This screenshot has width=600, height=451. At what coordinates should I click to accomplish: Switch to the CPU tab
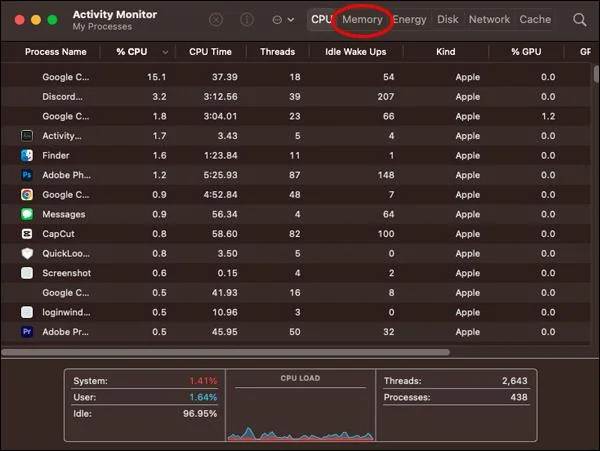(321, 20)
